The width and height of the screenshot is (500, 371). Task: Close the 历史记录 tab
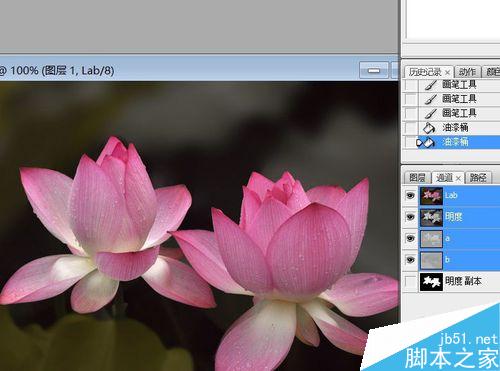point(447,72)
